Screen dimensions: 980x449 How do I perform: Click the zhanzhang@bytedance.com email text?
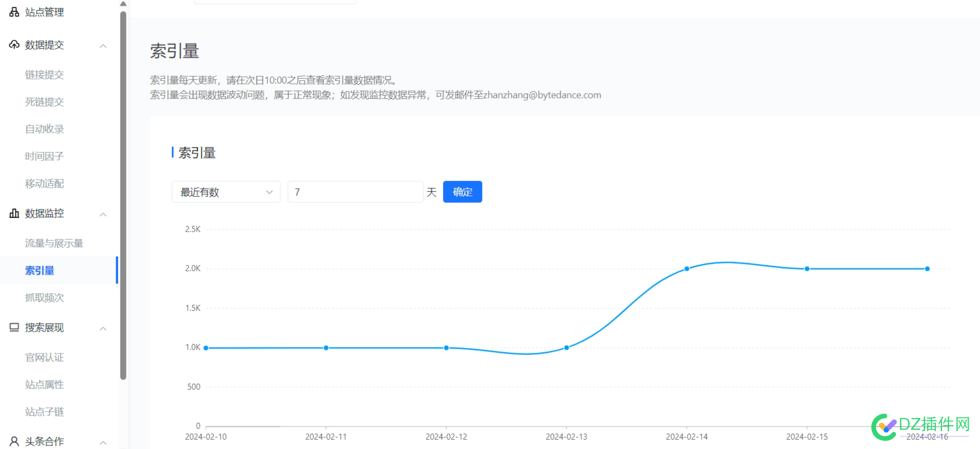click(x=542, y=95)
